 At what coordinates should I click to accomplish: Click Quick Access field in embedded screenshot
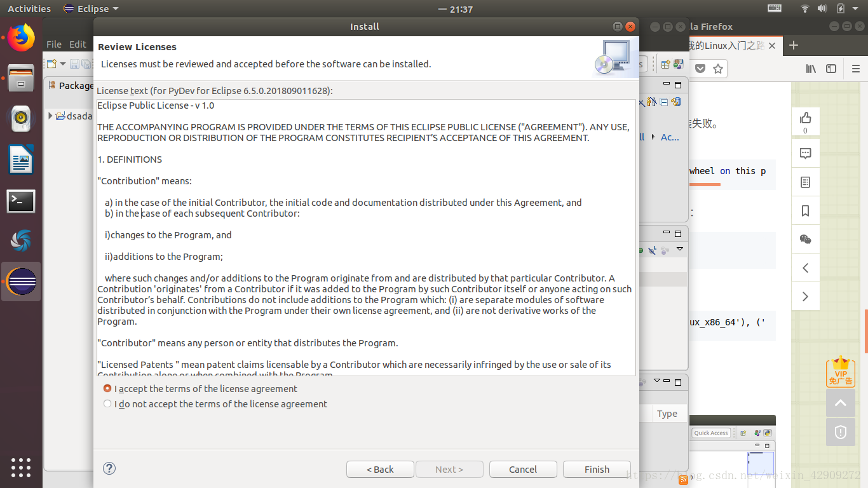click(710, 433)
